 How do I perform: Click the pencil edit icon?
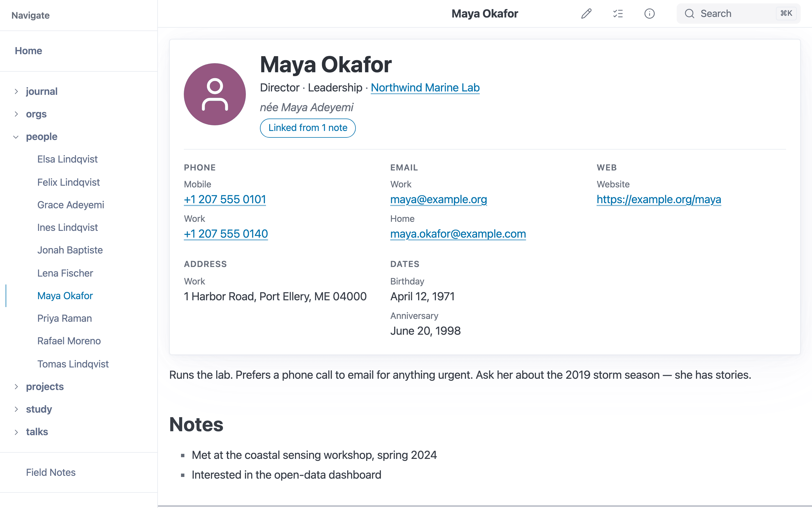(x=586, y=14)
